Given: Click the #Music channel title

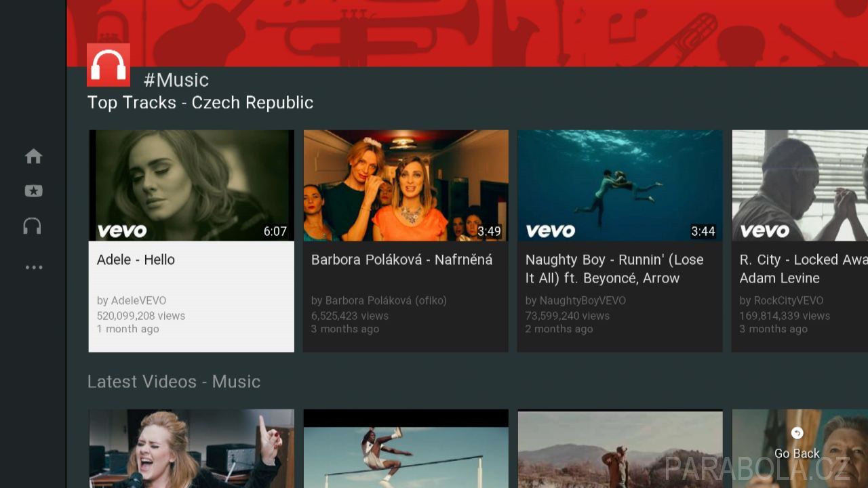Looking at the screenshot, I should click(x=176, y=80).
